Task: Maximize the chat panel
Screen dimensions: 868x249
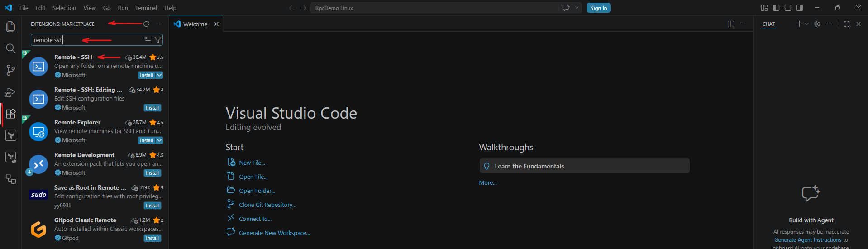Action: pyautogui.click(x=847, y=24)
